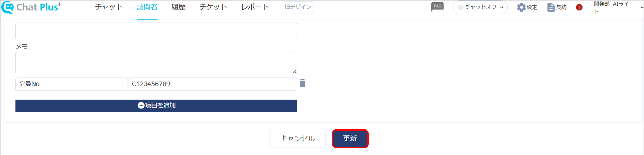The image size is (644, 155).
Task: Toggle the チャットオフ status indicator dot
Action: 461,8
